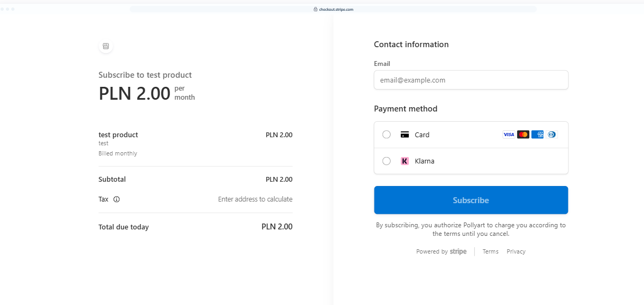Open the Privacy link
Viewport: 644px width, 305px height.
pyautogui.click(x=516, y=251)
